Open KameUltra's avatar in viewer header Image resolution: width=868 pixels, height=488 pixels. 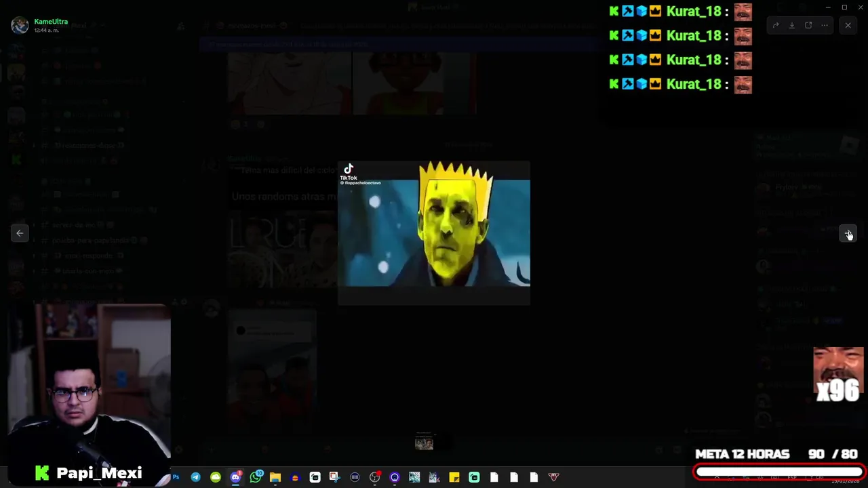pos(20,25)
